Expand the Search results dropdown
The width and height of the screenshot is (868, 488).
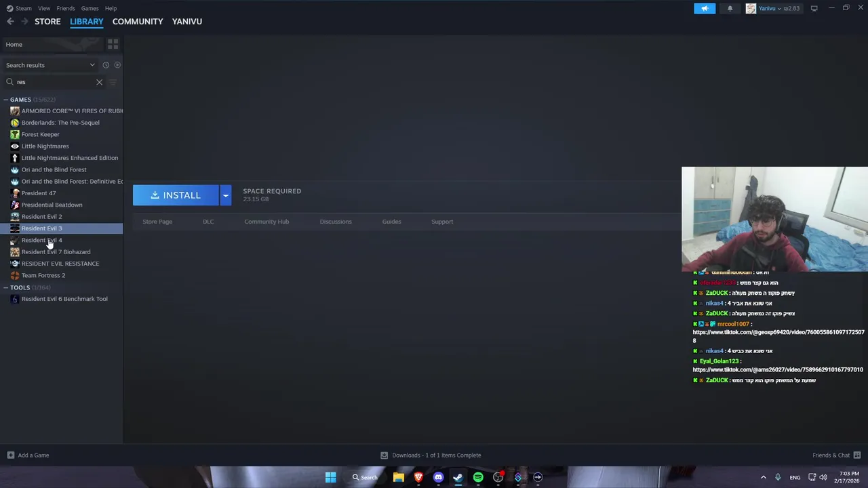coord(51,65)
